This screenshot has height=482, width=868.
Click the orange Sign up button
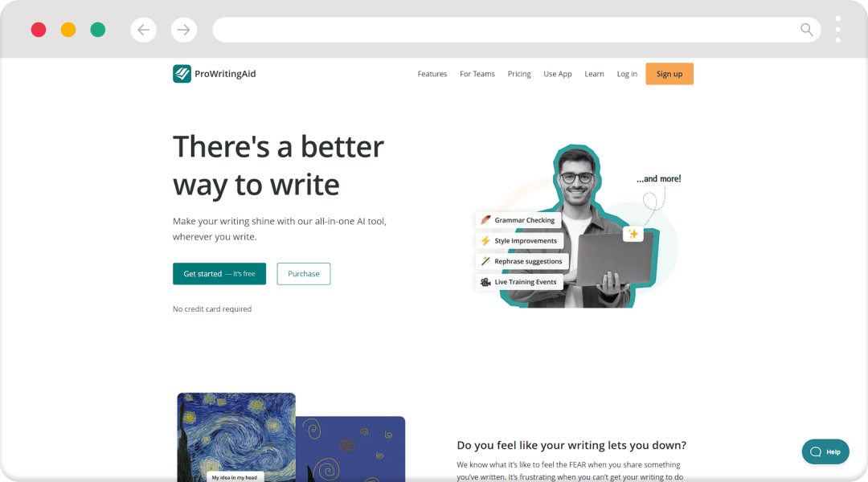tap(669, 74)
